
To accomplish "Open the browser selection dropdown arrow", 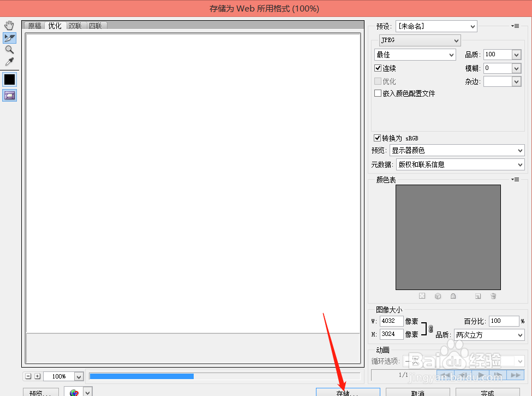I will coord(87,392).
